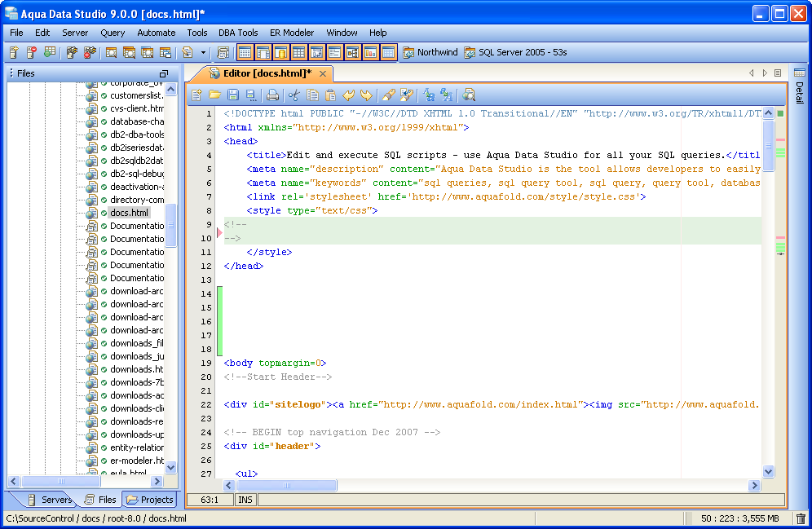The height and width of the screenshot is (529, 812).
Task: Click the Paste clipboard icon in editor toolbar
Action: coord(330,95)
